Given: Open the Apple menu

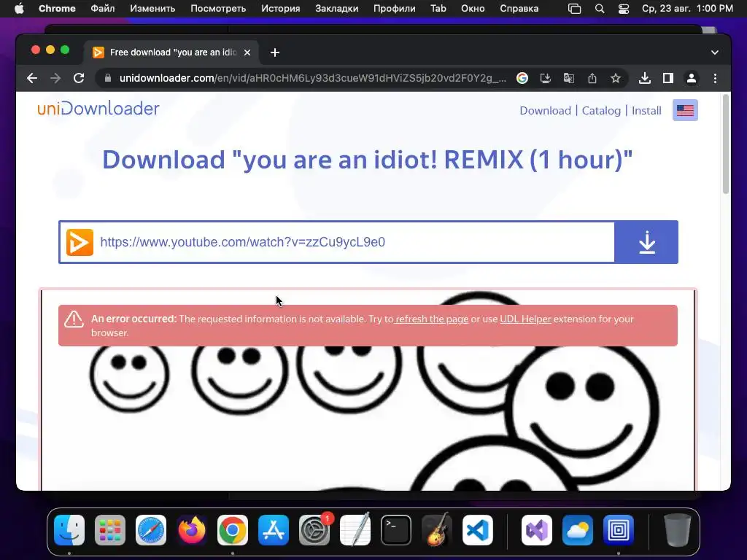Looking at the screenshot, I should (x=19, y=9).
